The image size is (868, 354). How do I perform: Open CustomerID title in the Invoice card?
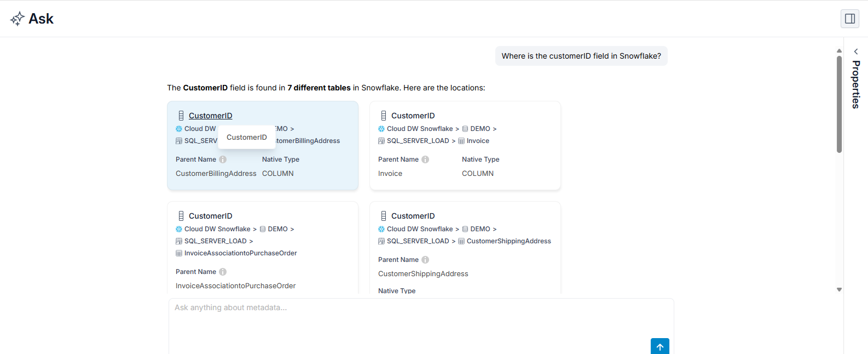(413, 116)
